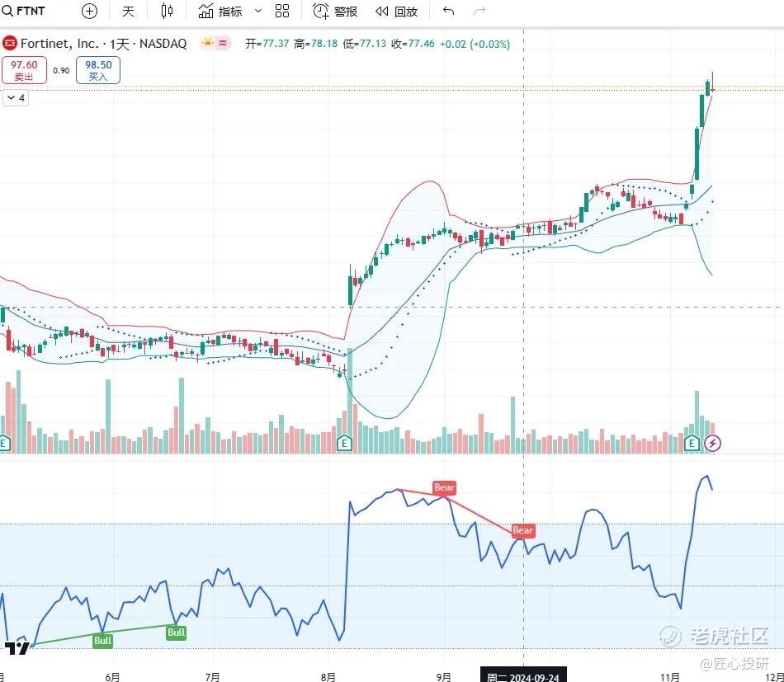Expand the collapsed indicators legend showing 4

pos(16,98)
